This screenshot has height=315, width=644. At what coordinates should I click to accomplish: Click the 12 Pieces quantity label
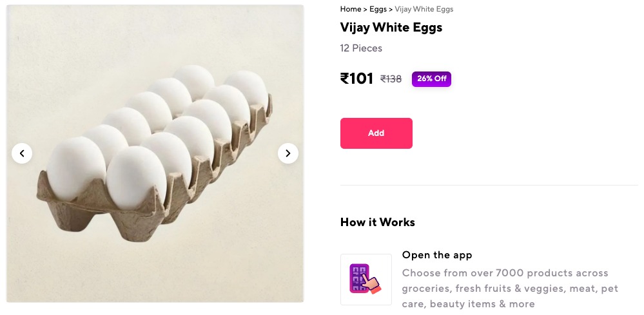pos(361,48)
